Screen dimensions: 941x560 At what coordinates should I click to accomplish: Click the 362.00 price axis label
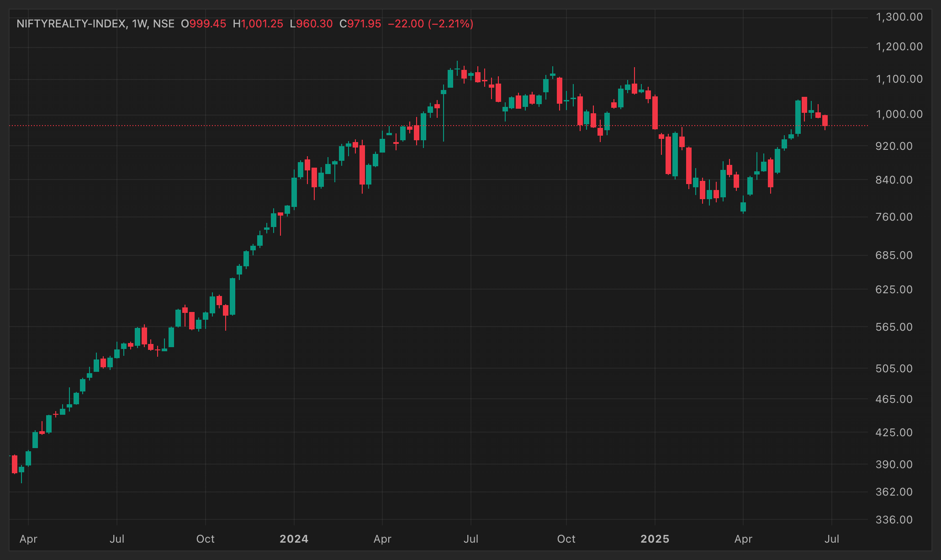pyautogui.click(x=894, y=492)
